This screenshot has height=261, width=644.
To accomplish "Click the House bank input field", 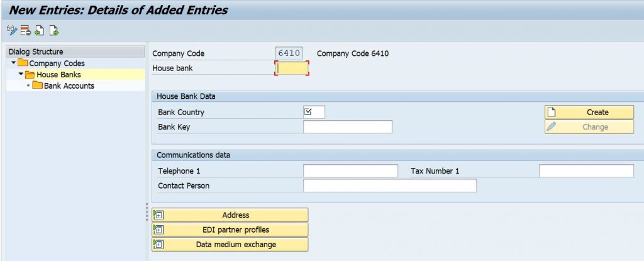I will (292, 68).
